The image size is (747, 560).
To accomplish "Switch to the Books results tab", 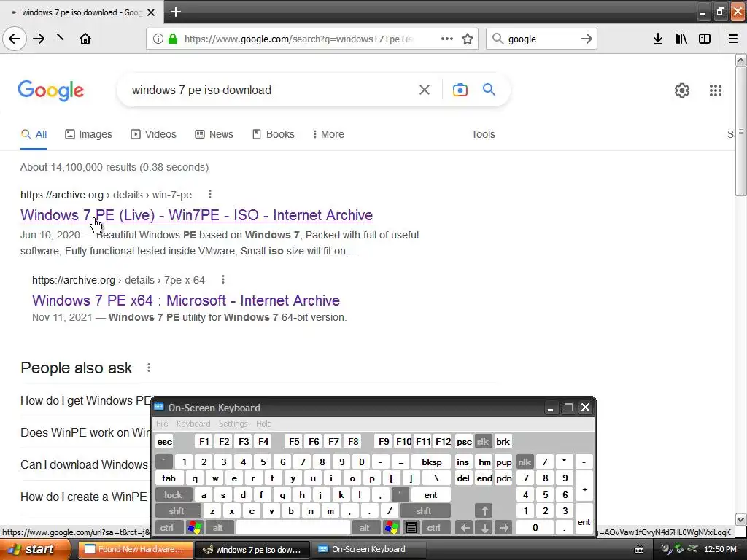I will (274, 134).
